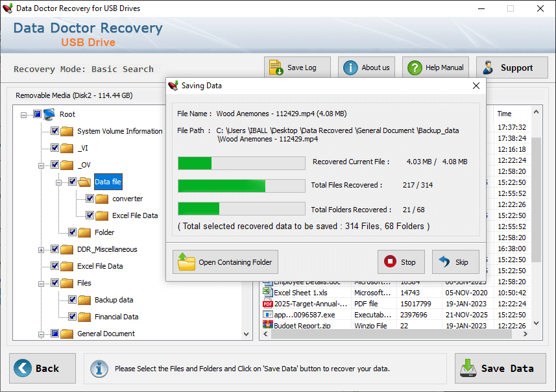Image resolution: width=556 pixels, height=392 pixels.
Task: Click the Root computer icon
Action: pos(49,114)
